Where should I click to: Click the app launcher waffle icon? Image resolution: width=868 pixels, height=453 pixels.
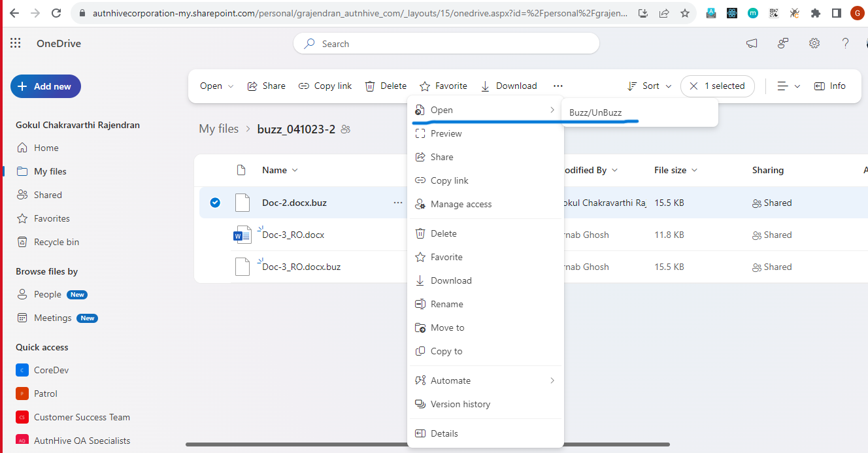point(14,43)
